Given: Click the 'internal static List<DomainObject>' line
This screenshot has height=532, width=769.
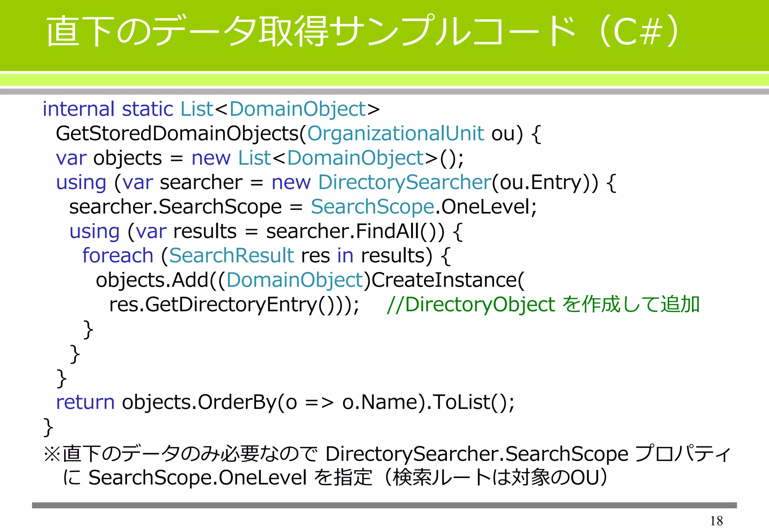Looking at the screenshot, I should click(x=211, y=109).
